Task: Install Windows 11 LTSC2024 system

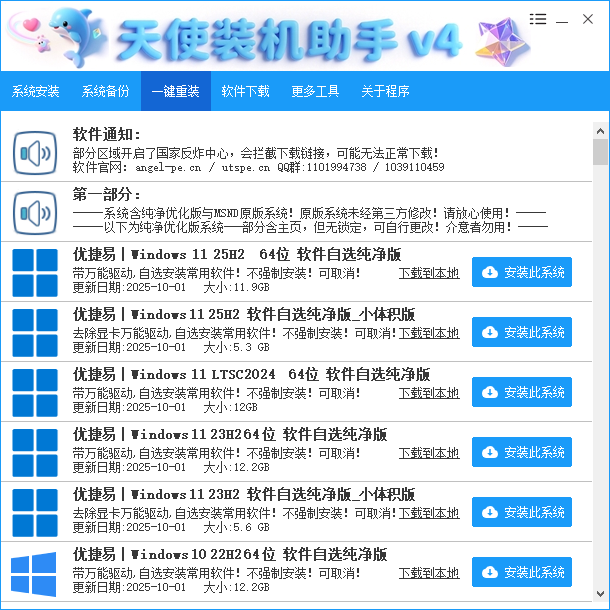Action: click(x=522, y=392)
